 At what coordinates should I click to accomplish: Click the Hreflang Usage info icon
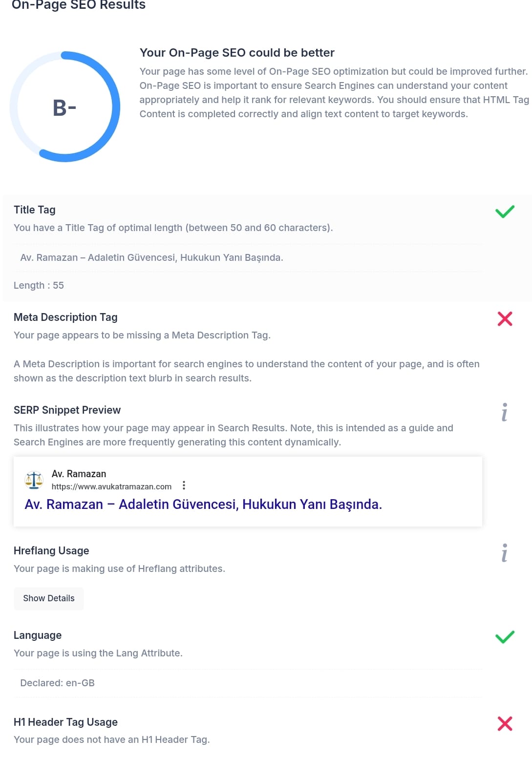(x=505, y=553)
